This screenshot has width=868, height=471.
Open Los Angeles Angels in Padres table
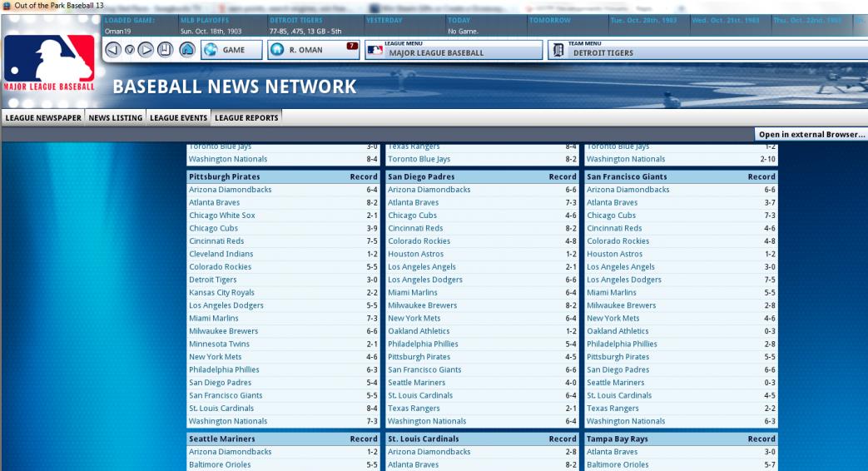point(422,267)
